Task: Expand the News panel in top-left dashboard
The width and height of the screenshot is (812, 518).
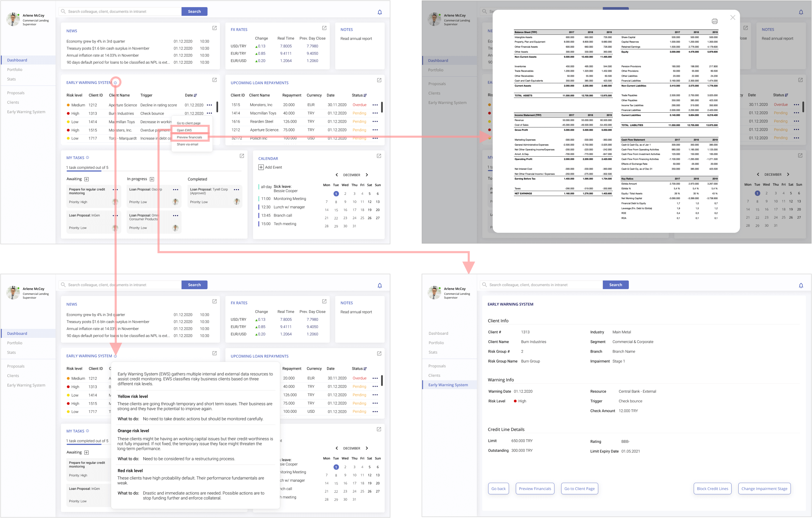Action: [214, 28]
